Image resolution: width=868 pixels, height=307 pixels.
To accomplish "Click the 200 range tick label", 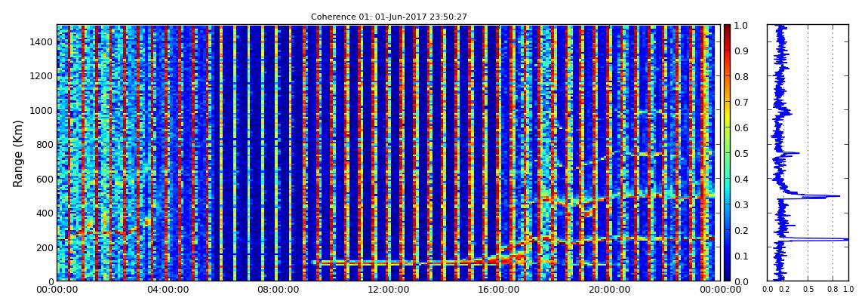I will pos(43,247).
